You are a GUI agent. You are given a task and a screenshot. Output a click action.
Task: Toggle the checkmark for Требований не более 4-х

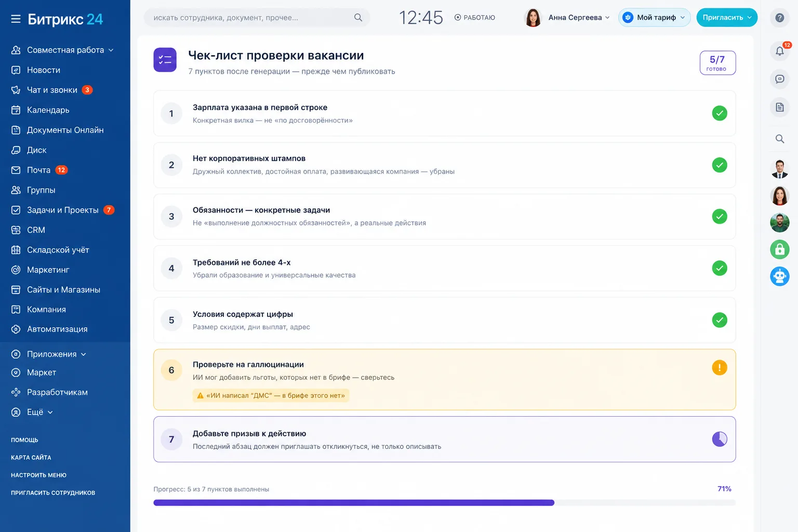719,268
